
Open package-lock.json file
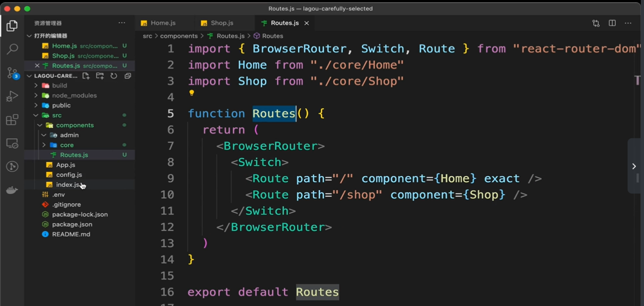coord(80,214)
